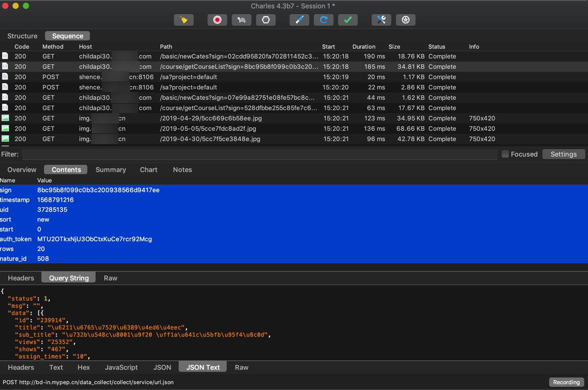Click the path /2019-05-05/5cce7fdc8ad2f.jpg
The width and height of the screenshot is (588, 390).
tap(208, 129)
